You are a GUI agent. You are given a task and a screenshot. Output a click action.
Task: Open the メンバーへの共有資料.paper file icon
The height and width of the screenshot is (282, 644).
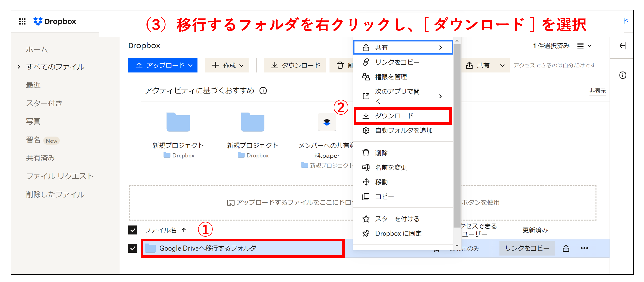327,122
